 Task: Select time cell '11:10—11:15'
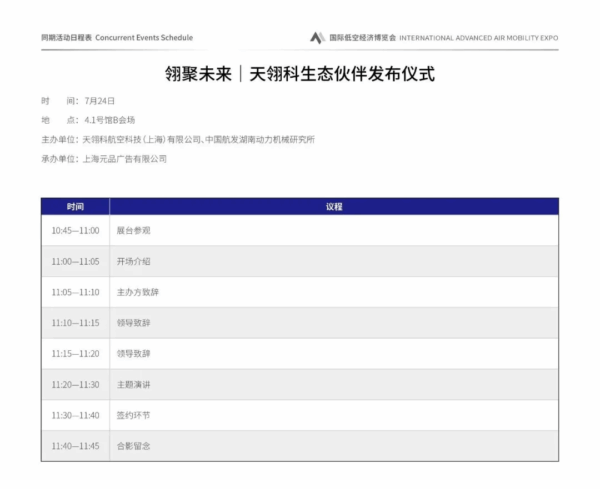point(75,323)
